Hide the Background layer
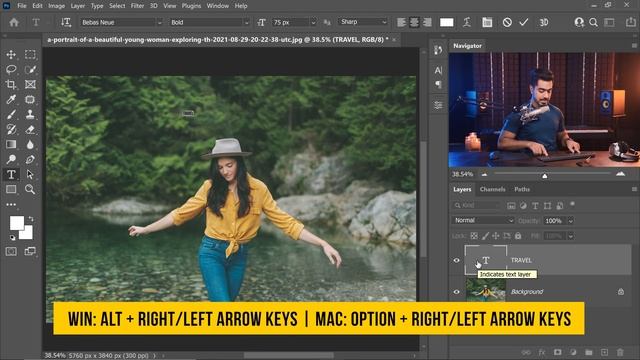 [457, 292]
